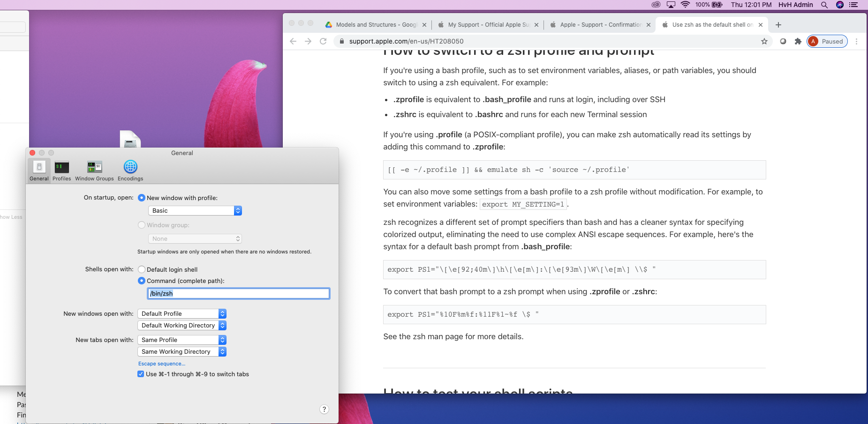Click the Chrome reload page icon

[323, 41]
